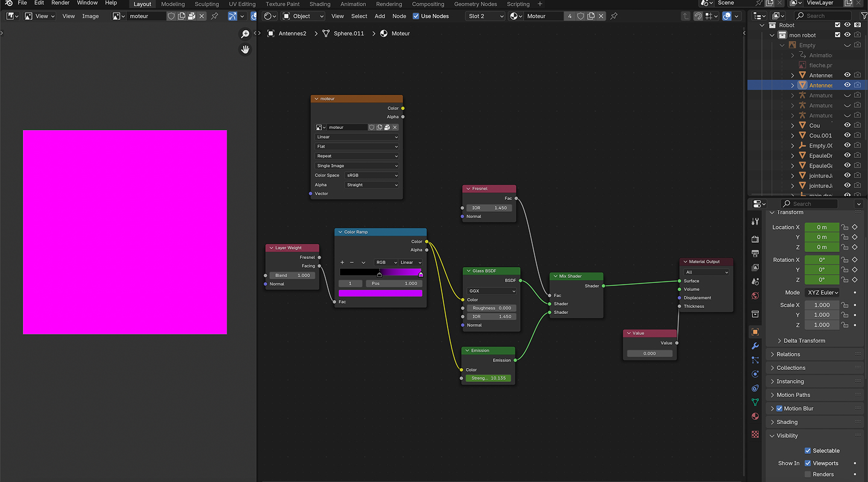Open the World properties globe icon
The image size is (868, 482).
[755, 296]
